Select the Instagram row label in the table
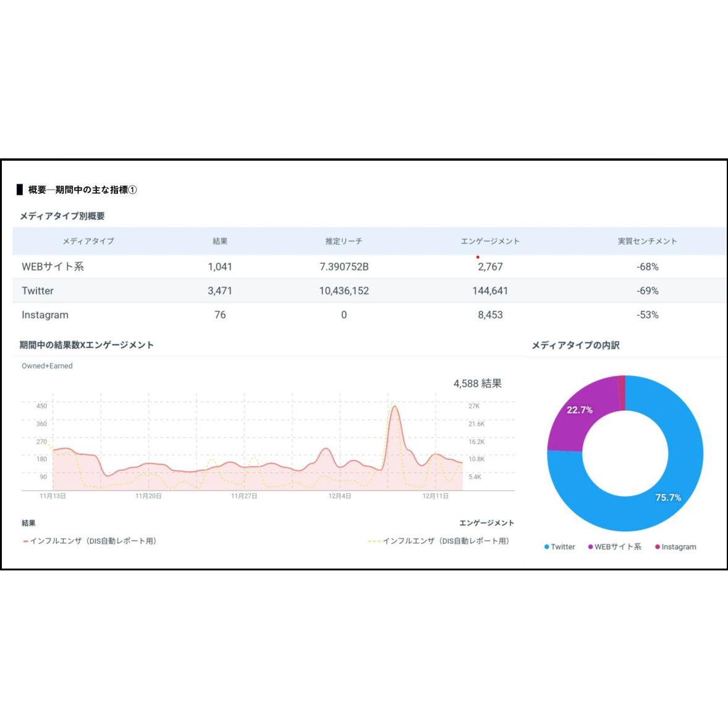This screenshot has height=728, width=728. 45,315
